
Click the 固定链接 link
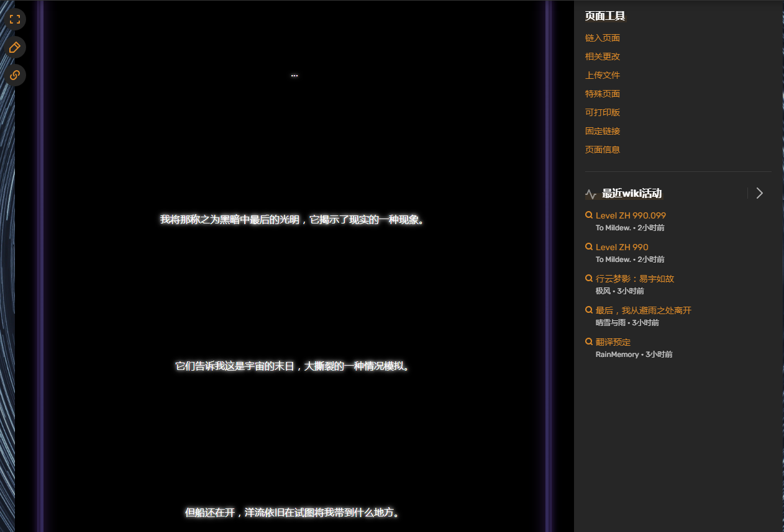[602, 131]
